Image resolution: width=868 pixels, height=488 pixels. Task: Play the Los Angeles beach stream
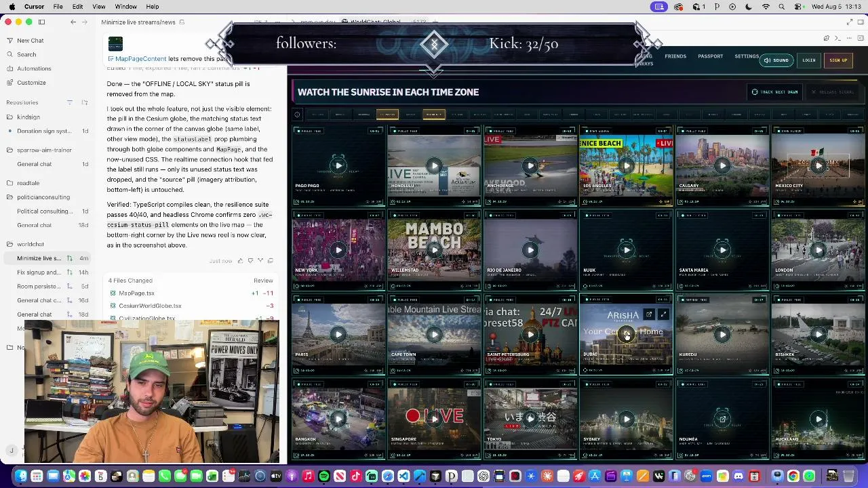626,165
